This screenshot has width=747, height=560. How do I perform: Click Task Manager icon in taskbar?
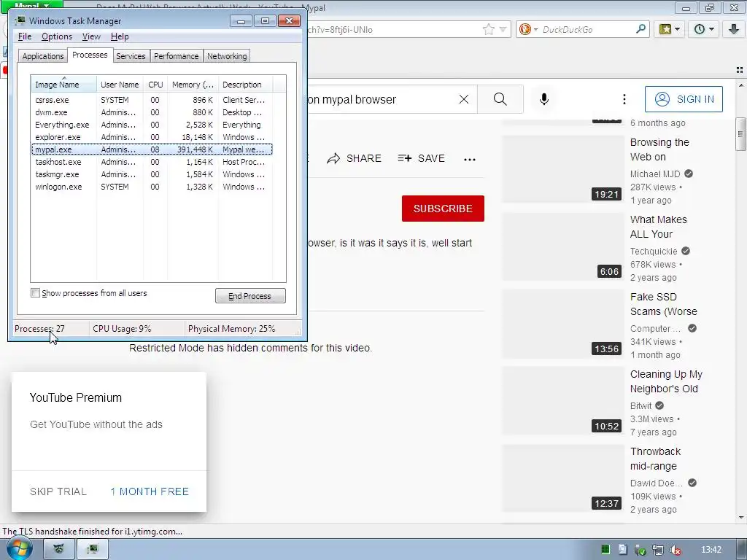[x=93, y=549]
